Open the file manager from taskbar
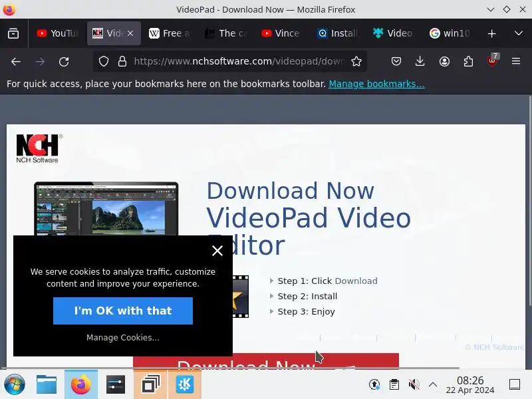This screenshot has width=532, height=399. pyautogui.click(x=47, y=384)
